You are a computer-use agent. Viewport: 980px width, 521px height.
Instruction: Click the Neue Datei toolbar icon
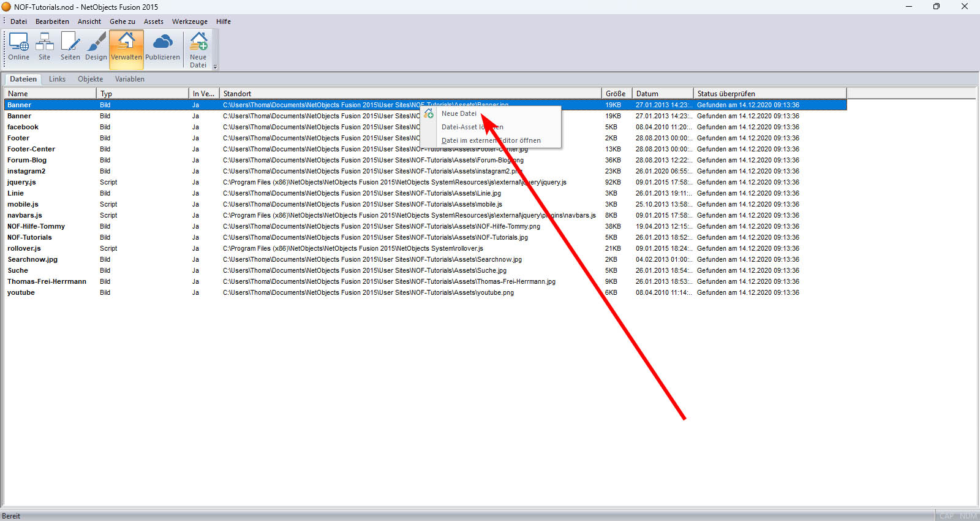point(198,49)
